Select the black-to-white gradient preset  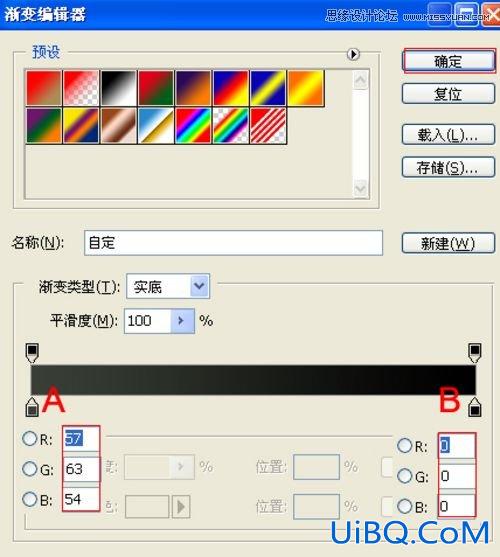[119, 88]
